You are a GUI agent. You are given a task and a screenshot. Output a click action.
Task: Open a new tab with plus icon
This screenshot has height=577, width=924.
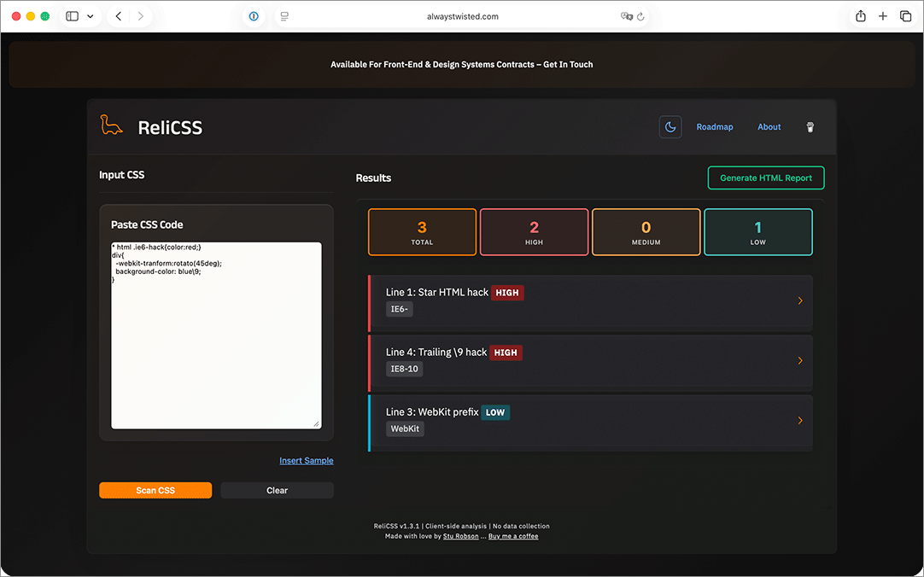(883, 16)
